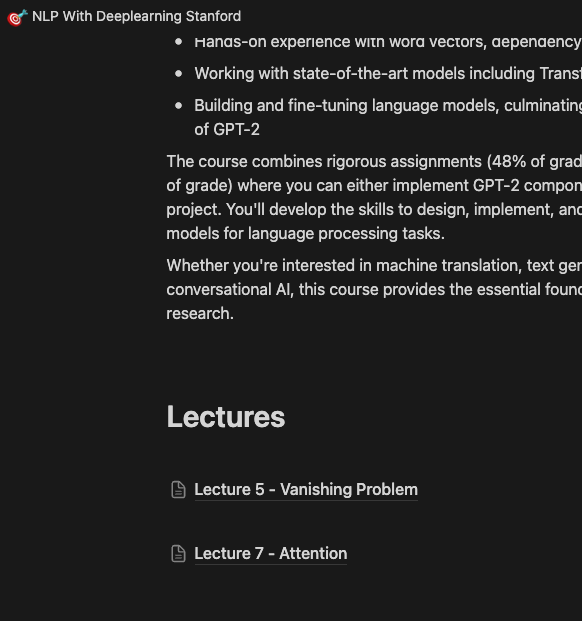Select the Lectures heading
Image resolution: width=582 pixels, height=621 pixels.
(x=226, y=417)
